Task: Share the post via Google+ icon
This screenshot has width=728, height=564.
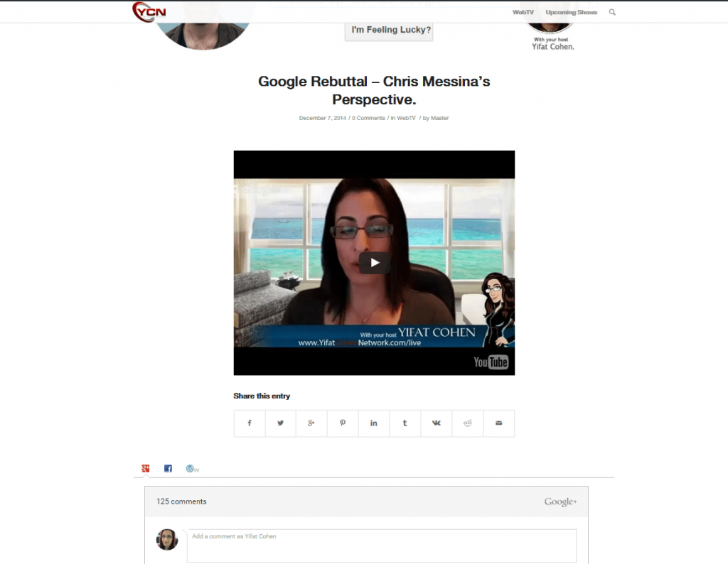Action: [x=311, y=423]
